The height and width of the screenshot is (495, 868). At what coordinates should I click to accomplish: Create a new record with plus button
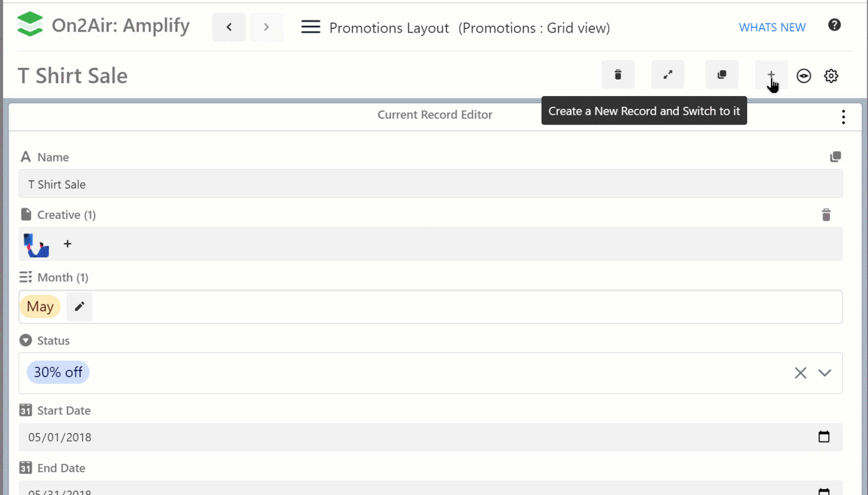point(771,75)
